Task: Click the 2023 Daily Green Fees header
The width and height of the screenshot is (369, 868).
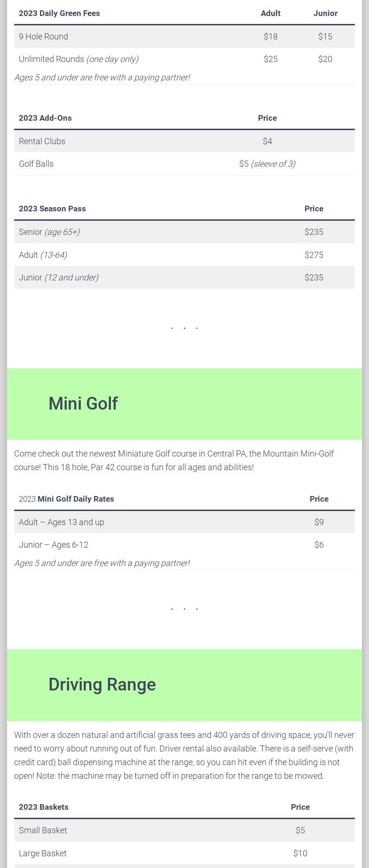Action: coord(59,13)
